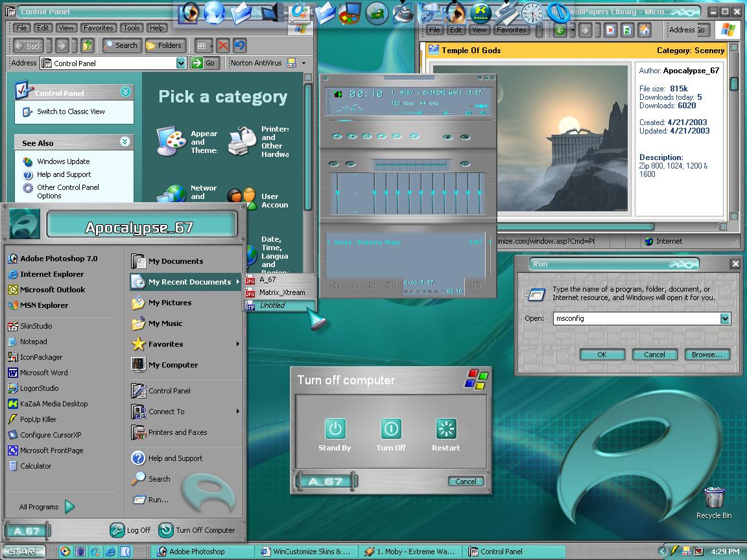
Task: Click the Stop icon in Internet Explorer toolbar
Action: 610,30
